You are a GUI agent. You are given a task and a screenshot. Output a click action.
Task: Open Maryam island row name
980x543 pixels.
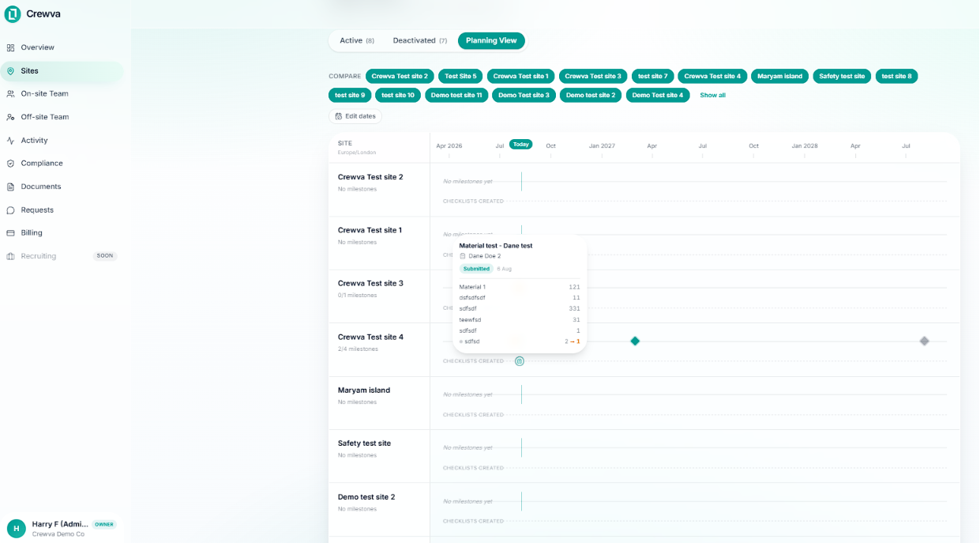click(364, 390)
